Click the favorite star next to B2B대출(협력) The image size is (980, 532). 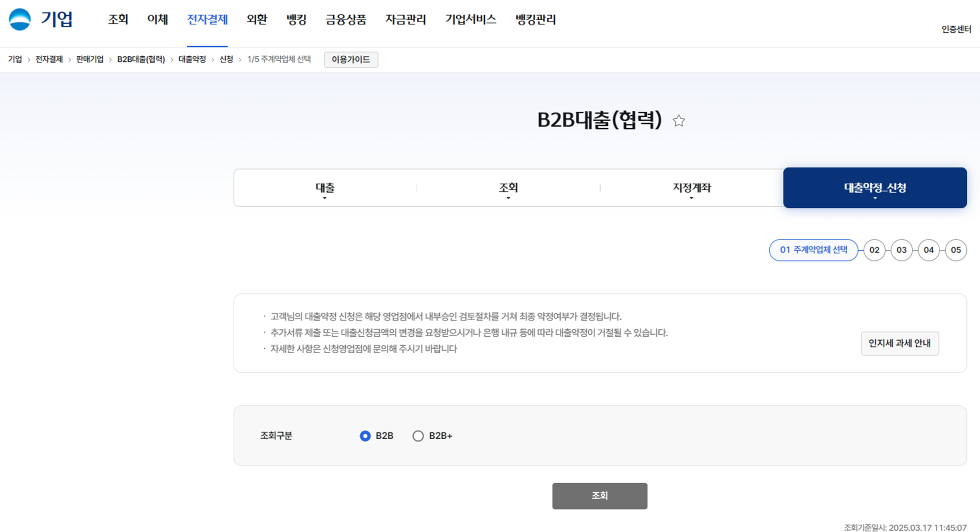[679, 121]
